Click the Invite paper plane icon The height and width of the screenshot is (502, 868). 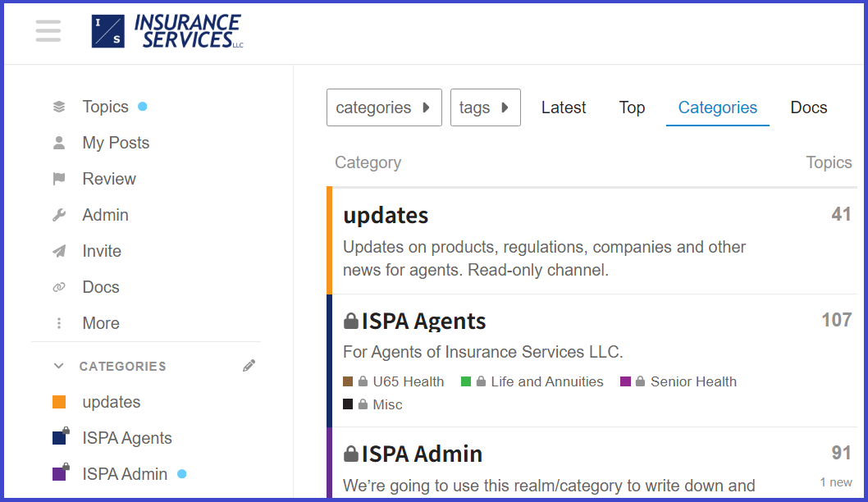tap(59, 251)
